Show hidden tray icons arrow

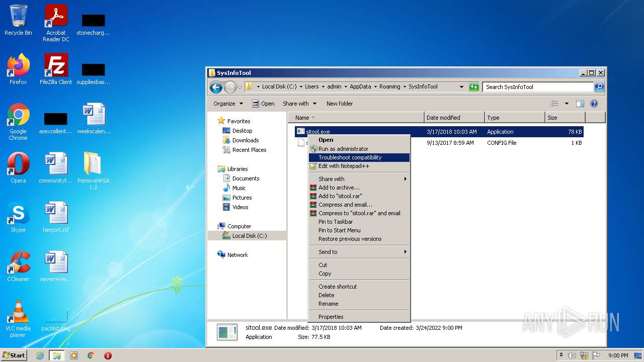(561, 355)
